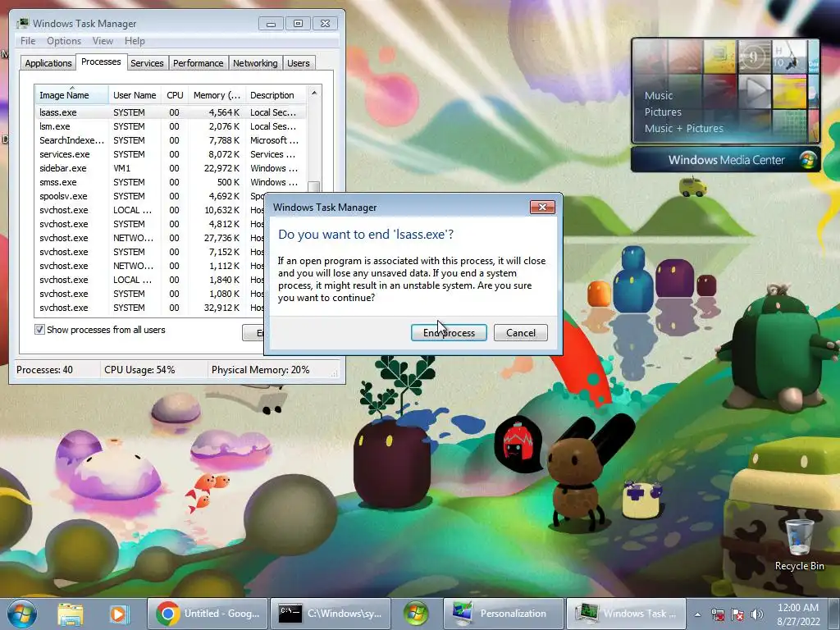The height and width of the screenshot is (630, 840).
Task: Click the Task Manager title bar icon
Action: [23, 23]
